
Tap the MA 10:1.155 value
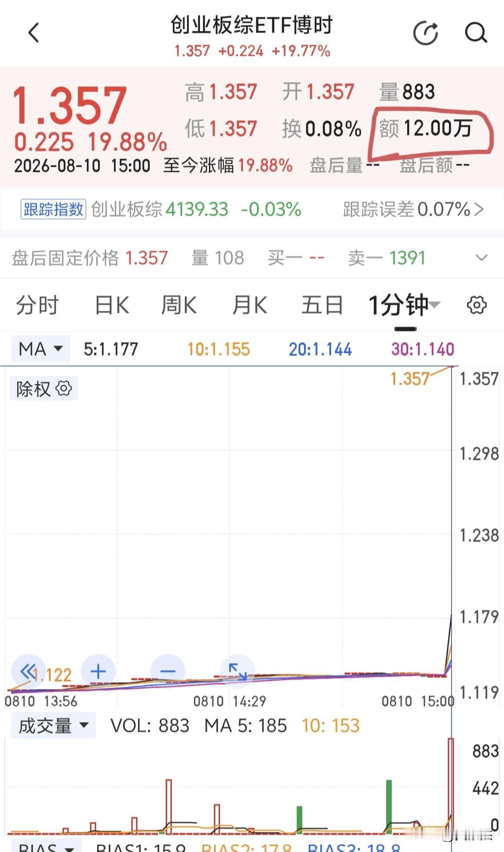click(218, 349)
